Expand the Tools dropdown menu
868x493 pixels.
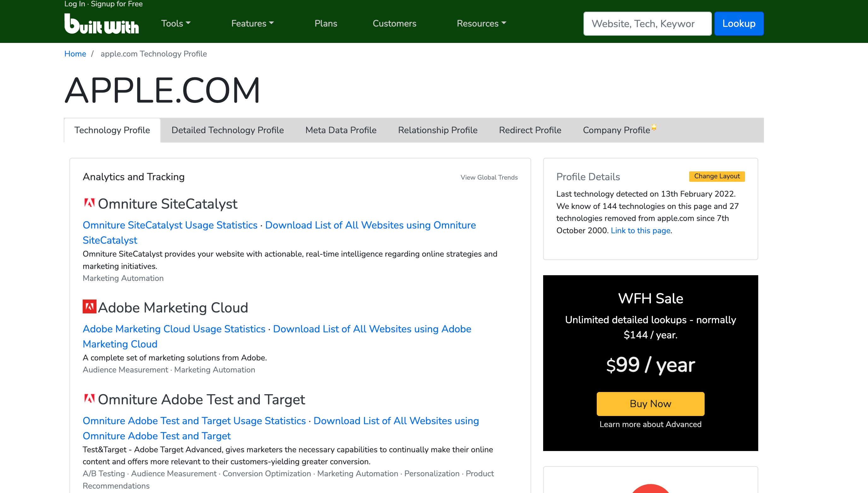pyautogui.click(x=176, y=23)
